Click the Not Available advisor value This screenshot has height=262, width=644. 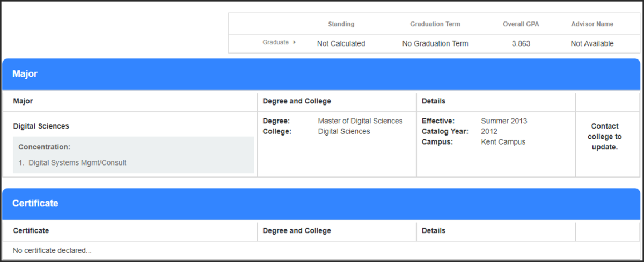(x=592, y=43)
